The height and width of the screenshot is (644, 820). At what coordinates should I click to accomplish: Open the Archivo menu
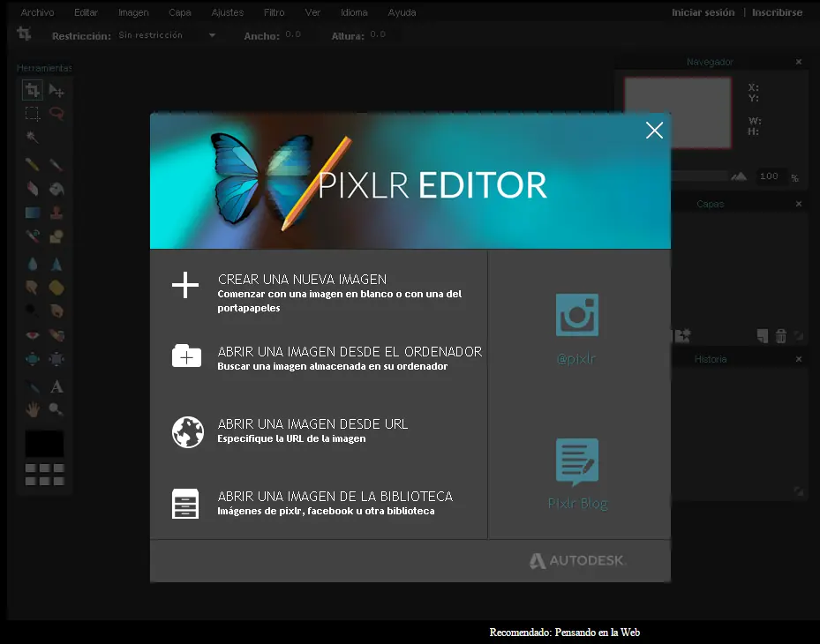37,12
